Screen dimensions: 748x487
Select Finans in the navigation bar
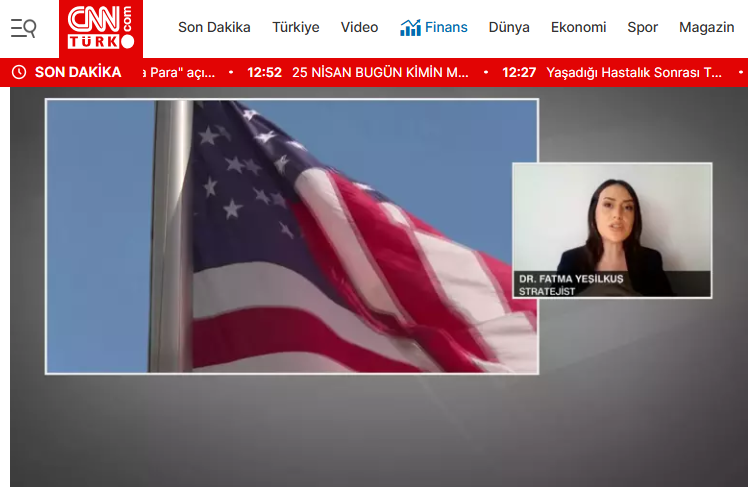[445, 28]
